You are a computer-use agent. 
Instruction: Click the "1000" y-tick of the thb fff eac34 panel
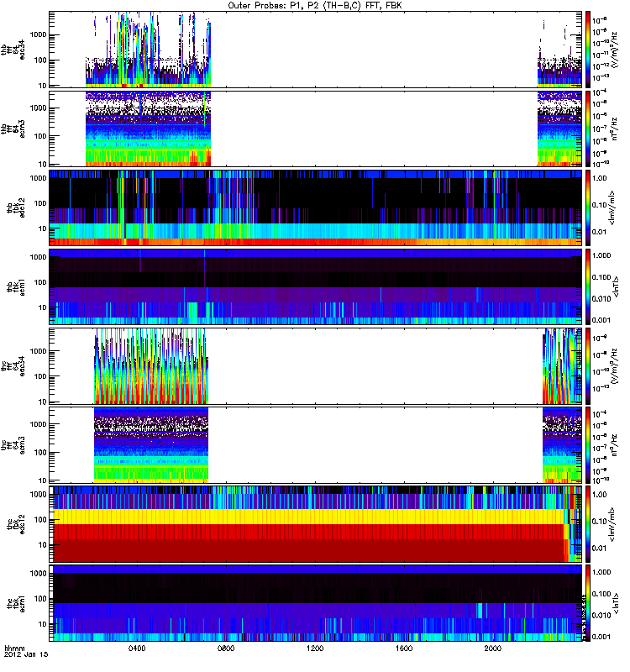pos(39,34)
